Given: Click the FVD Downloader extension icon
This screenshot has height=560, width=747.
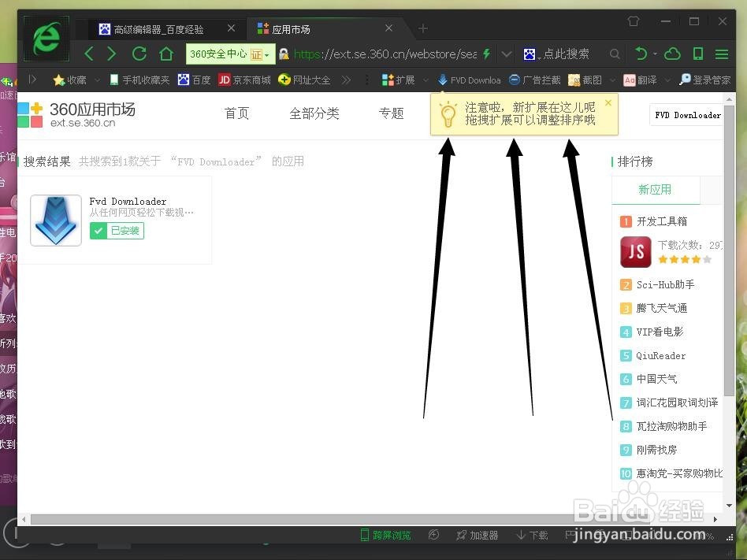Looking at the screenshot, I should pos(470,80).
